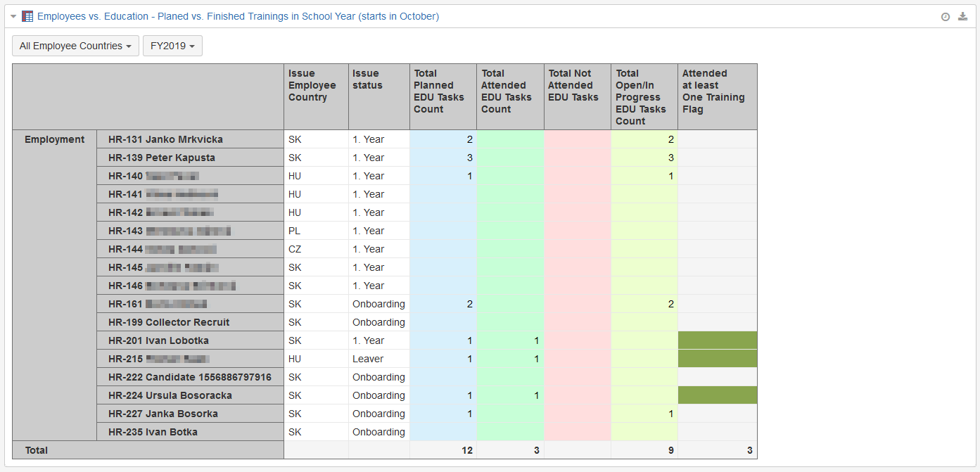Click the Issue Employee Country column header

(x=312, y=85)
